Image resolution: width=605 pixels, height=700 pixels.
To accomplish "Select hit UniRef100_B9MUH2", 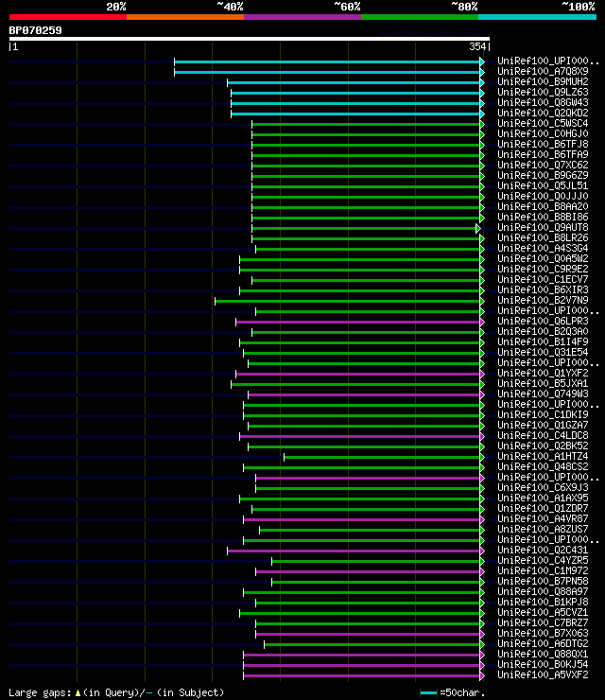I will (543, 81).
